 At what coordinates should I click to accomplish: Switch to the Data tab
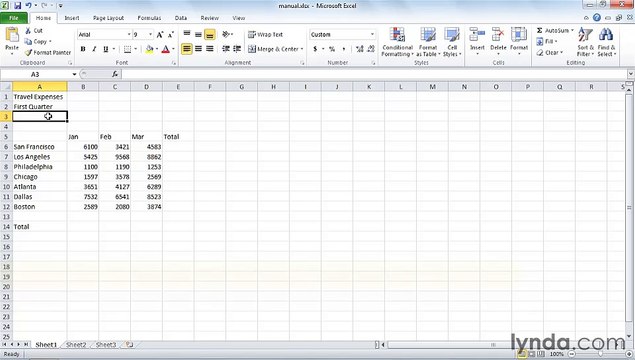coord(181,18)
